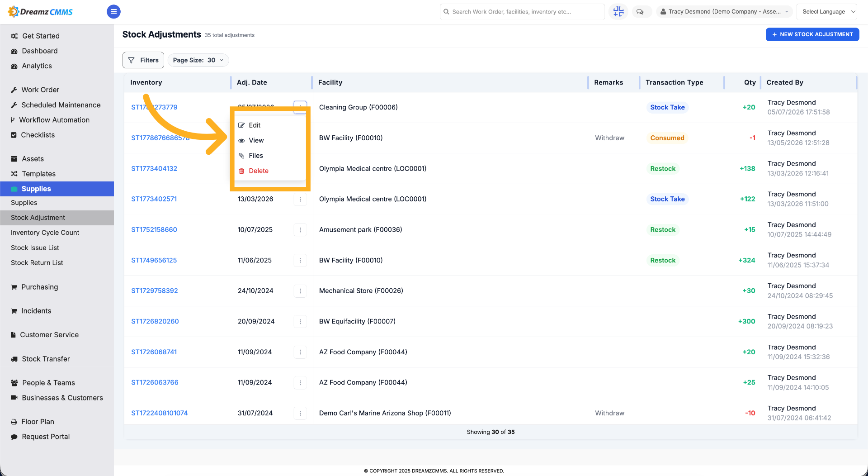Open the chat messages icon
This screenshot has width=868, height=476.
coord(640,12)
